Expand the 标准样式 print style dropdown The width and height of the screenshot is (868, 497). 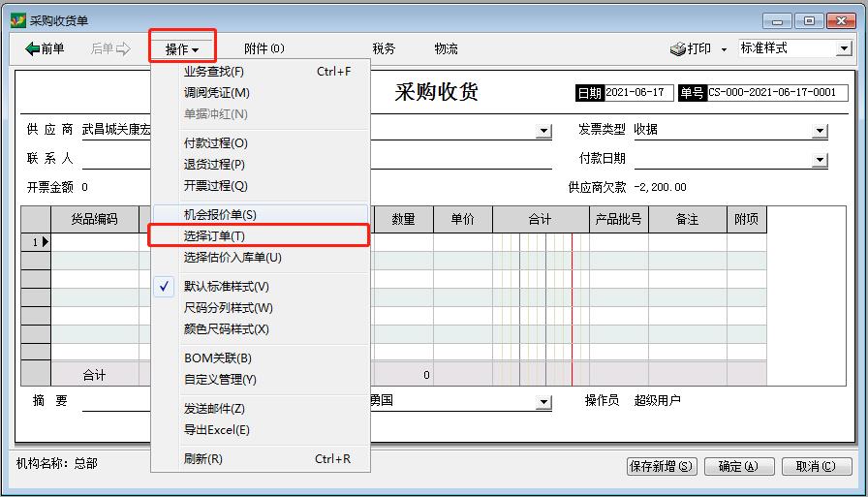[x=844, y=48]
